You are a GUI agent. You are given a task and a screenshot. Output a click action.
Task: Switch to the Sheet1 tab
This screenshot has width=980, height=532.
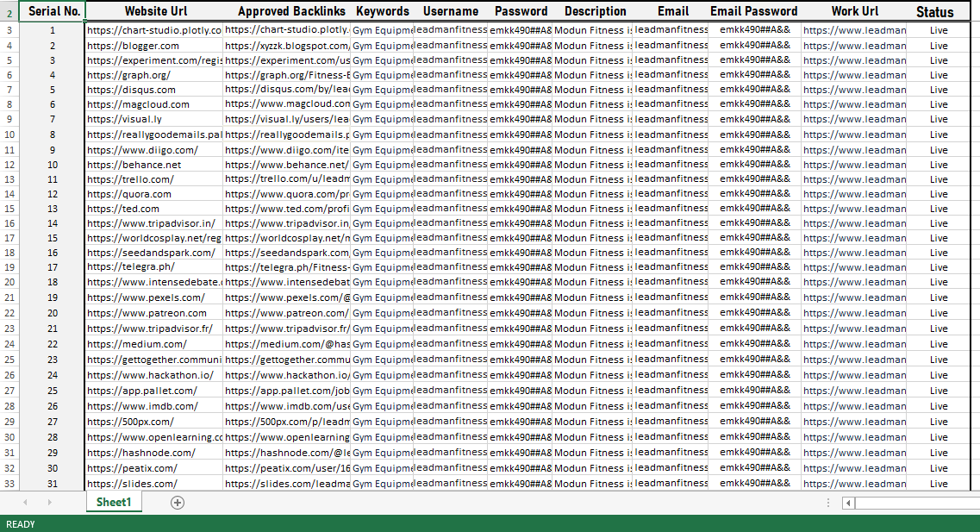point(113,503)
